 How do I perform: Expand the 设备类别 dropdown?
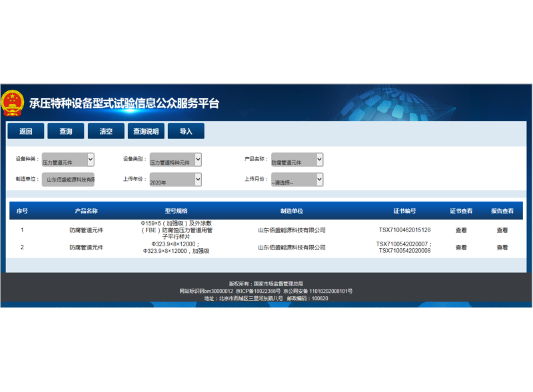(x=175, y=160)
